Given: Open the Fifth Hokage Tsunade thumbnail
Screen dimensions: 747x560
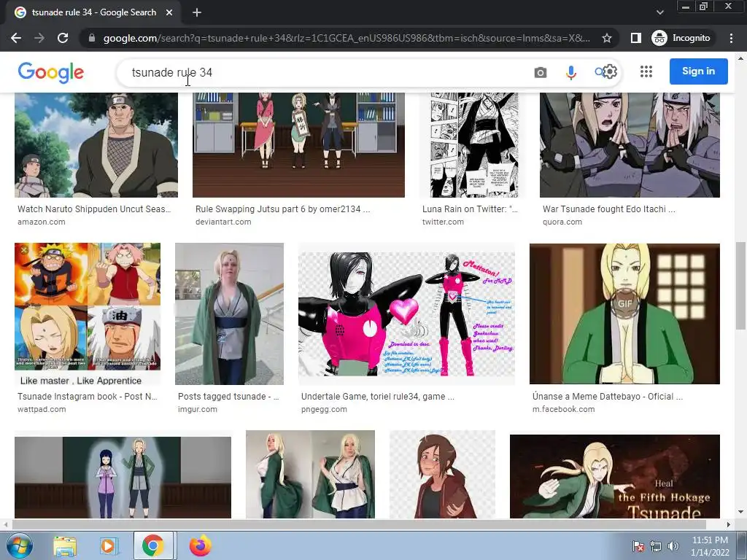Looking at the screenshot, I should [x=614, y=476].
